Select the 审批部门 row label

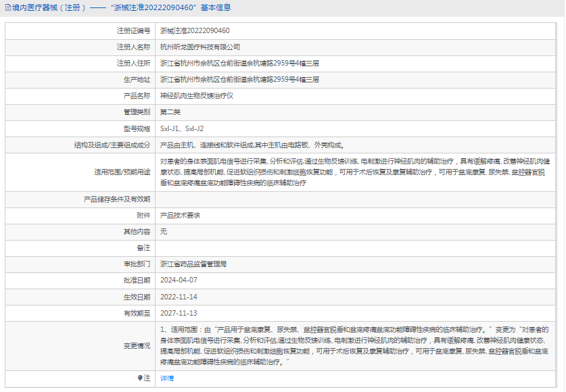137,264
